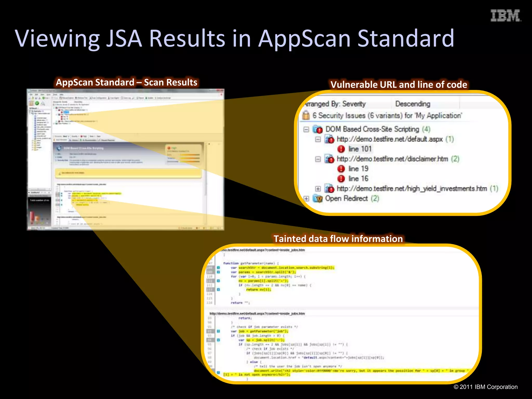Select the Security Issues view icon in the small AppScan window

click(31, 103)
